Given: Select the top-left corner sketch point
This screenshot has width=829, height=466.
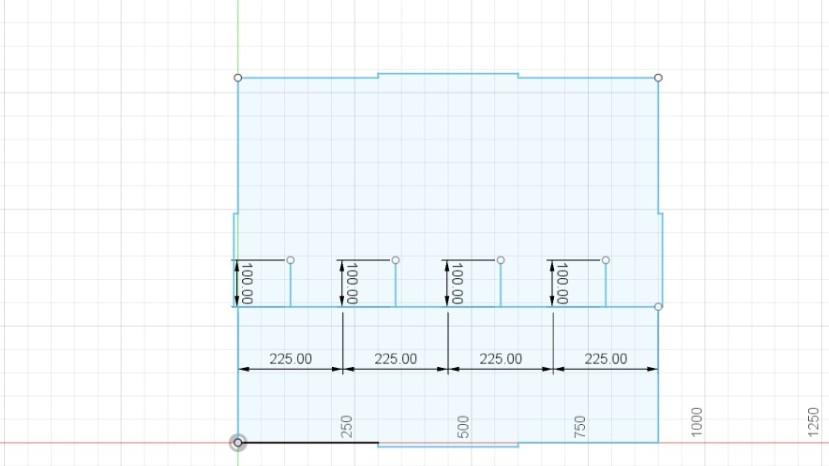Looking at the screenshot, I should tap(238, 78).
